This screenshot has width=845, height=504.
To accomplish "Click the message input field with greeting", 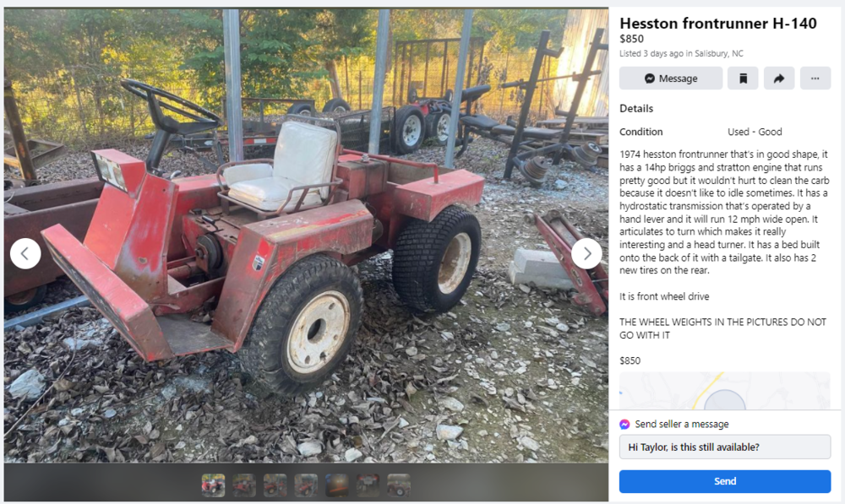I will [725, 447].
